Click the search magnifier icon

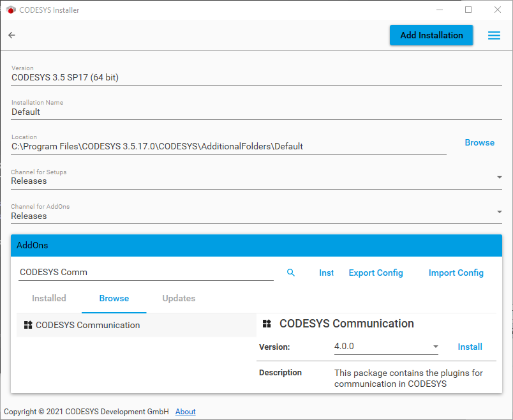291,273
